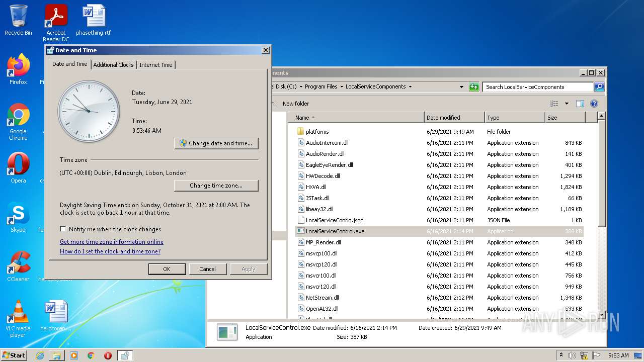Select LocalServiceControl.exe file
This screenshot has width=644, height=362.
(439, 231)
